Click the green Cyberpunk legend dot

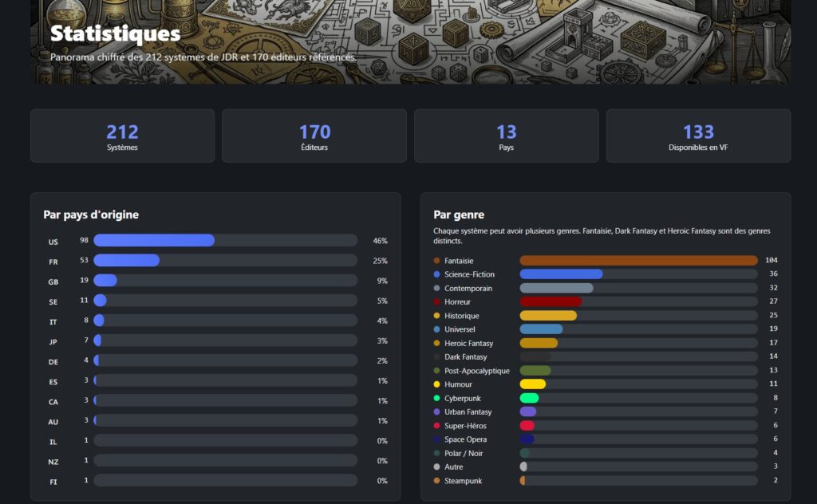pos(436,398)
